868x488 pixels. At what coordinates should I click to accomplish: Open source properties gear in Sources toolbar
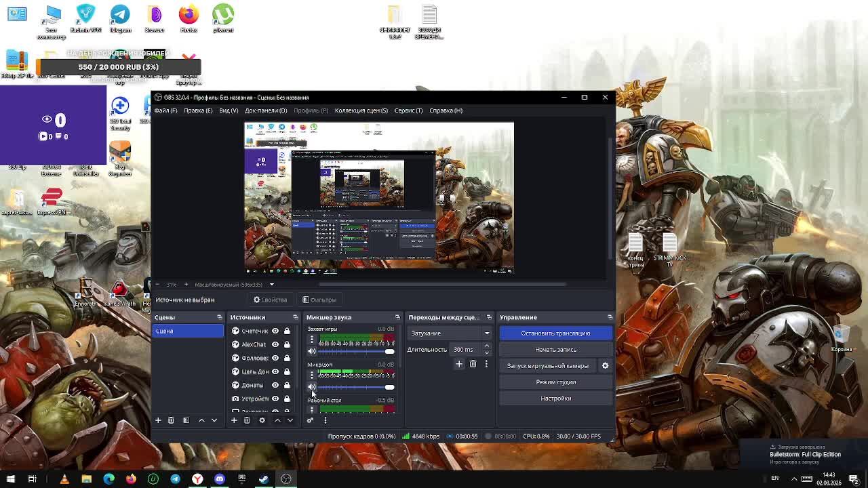click(262, 420)
